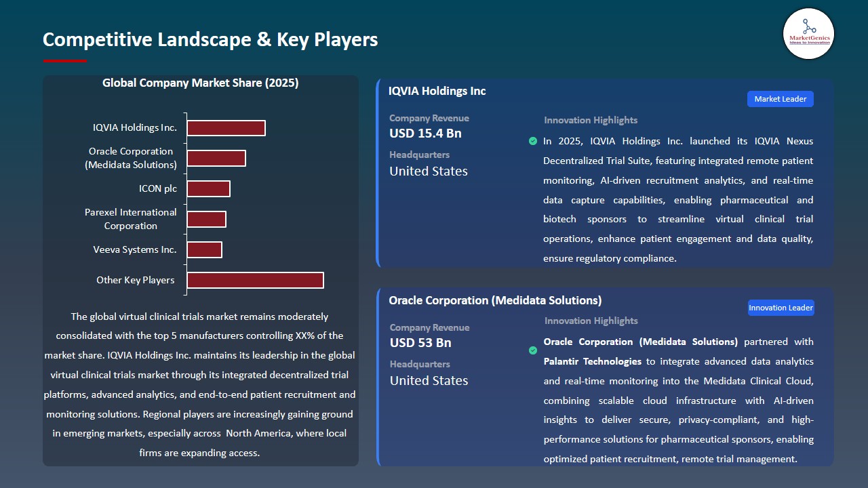The image size is (868, 488).
Task: Click the slide title Competitive Landscape & Key Players
Action: click(x=210, y=39)
